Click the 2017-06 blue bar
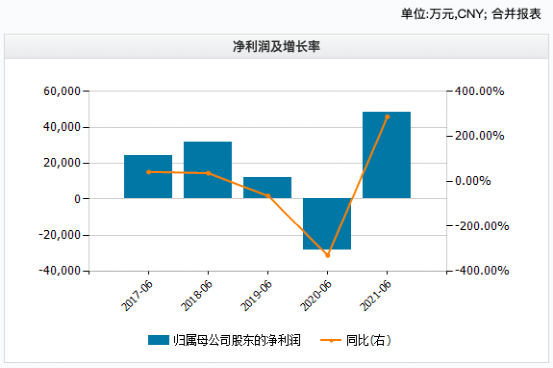Viewport: 553px width, 368px height. [148, 176]
